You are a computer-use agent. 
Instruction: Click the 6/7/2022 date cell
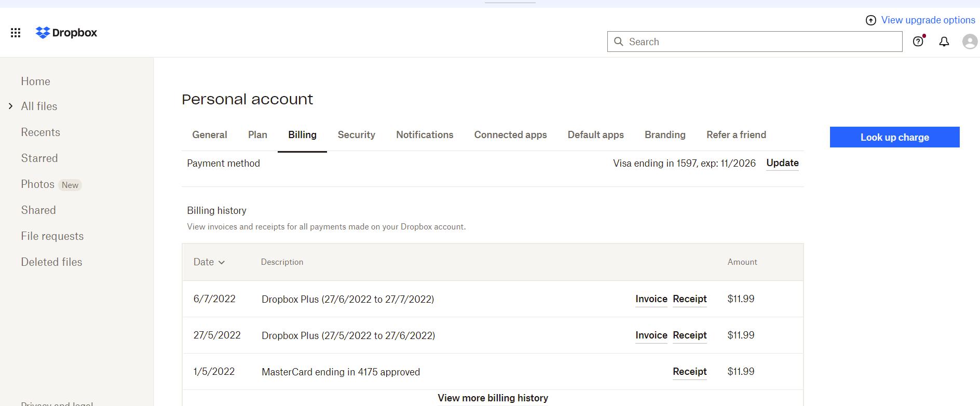[214, 299]
